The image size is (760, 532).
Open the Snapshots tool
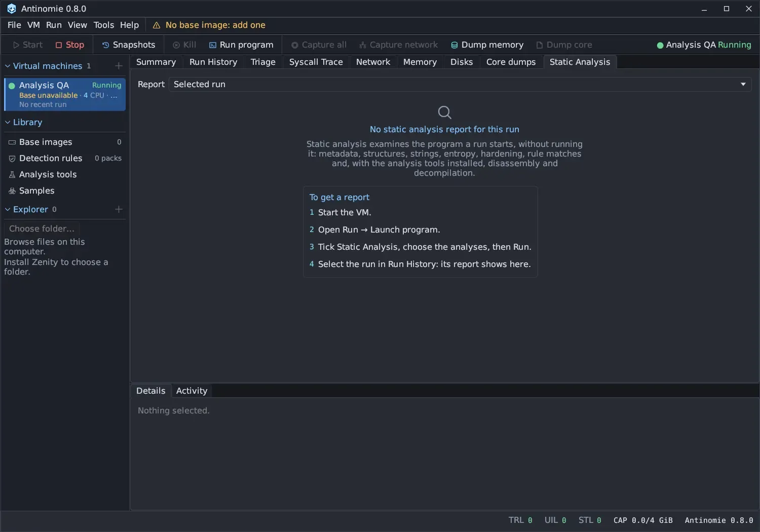(129, 45)
